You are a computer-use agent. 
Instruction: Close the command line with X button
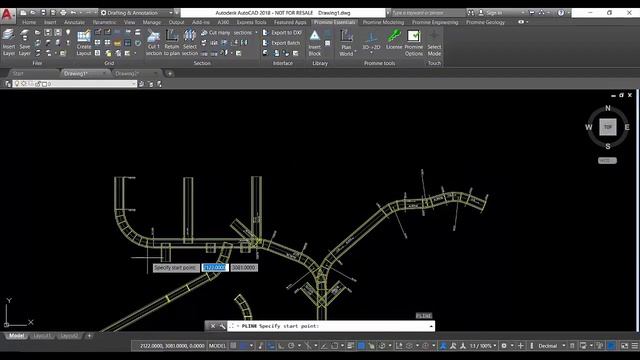coord(213,326)
